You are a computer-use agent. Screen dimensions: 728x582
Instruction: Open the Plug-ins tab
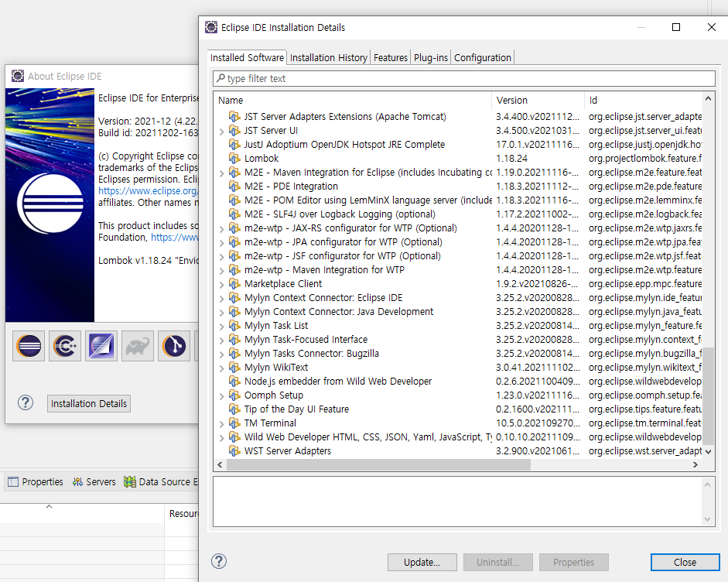(x=431, y=57)
